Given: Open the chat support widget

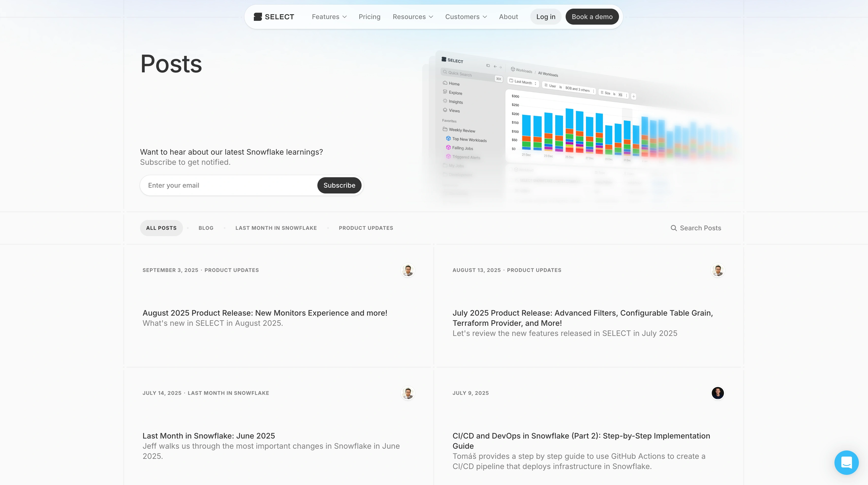Looking at the screenshot, I should click(846, 462).
